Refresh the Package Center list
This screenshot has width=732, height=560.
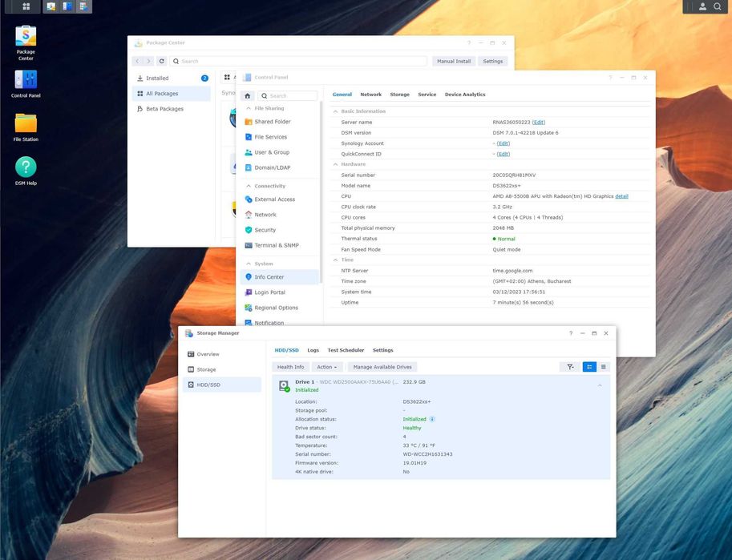coord(161,61)
